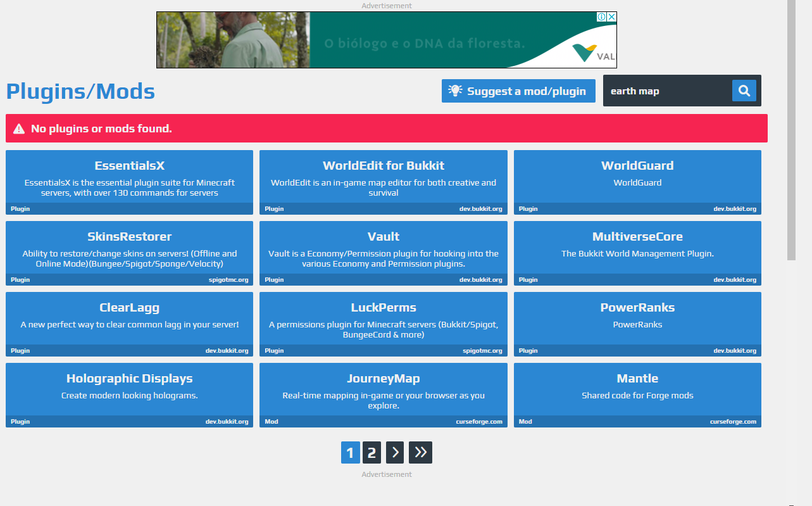
Task: Open the LuckPerms plugin card
Action: click(x=384, y=324)
